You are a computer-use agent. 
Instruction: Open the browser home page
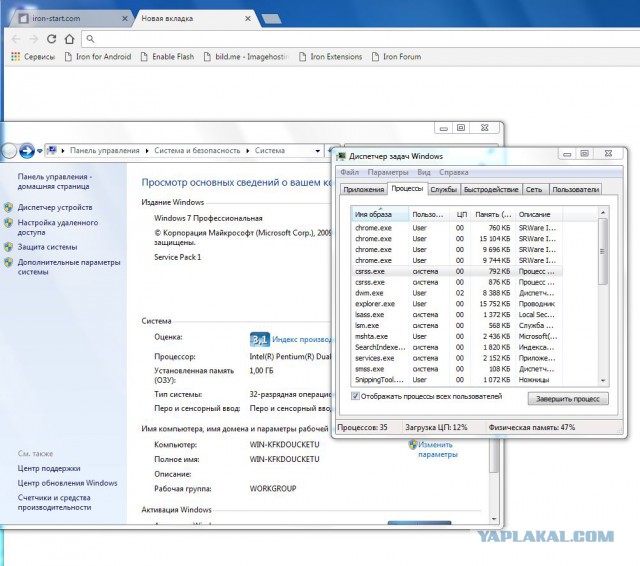(69, 39)
